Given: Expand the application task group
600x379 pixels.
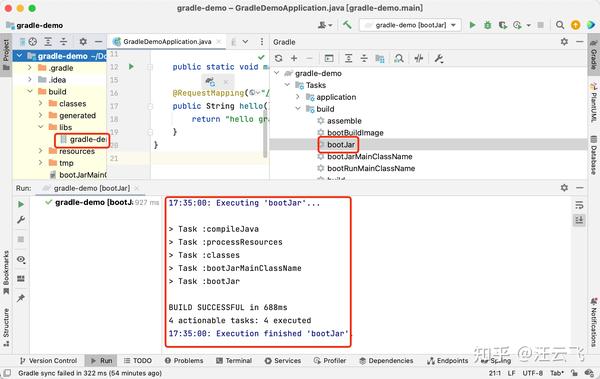Looking at the screenshot, I should 298,97.
